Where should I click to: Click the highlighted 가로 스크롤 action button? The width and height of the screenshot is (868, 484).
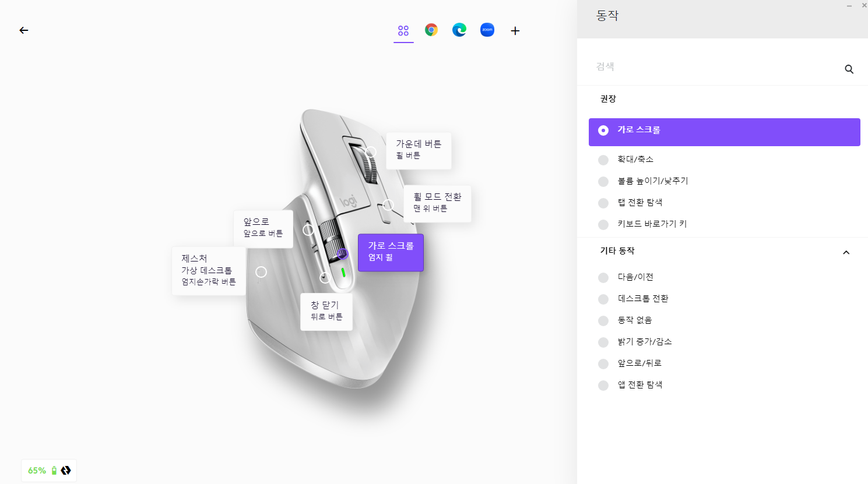pyautogui.click(x=724, y=132)
